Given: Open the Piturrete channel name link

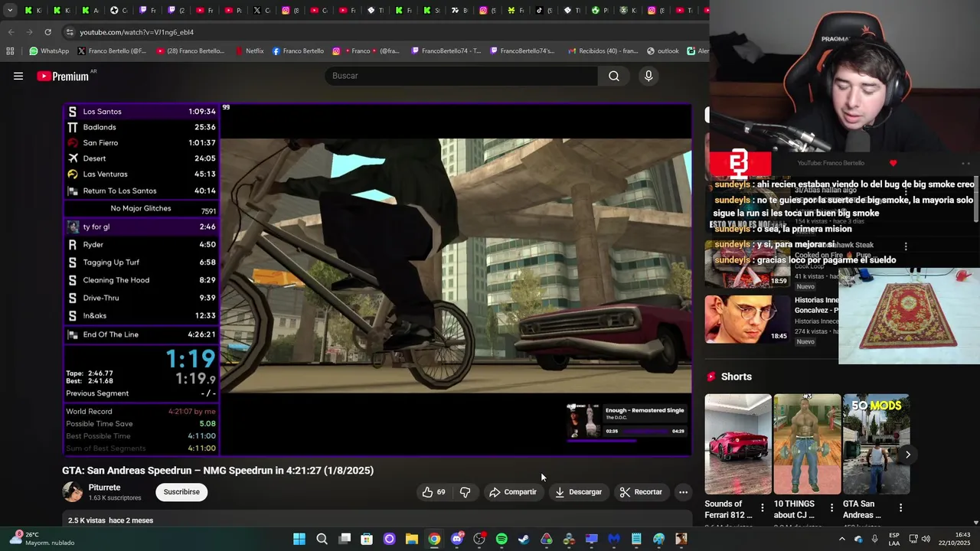Looking at the screenshot, I should (104, 487).
